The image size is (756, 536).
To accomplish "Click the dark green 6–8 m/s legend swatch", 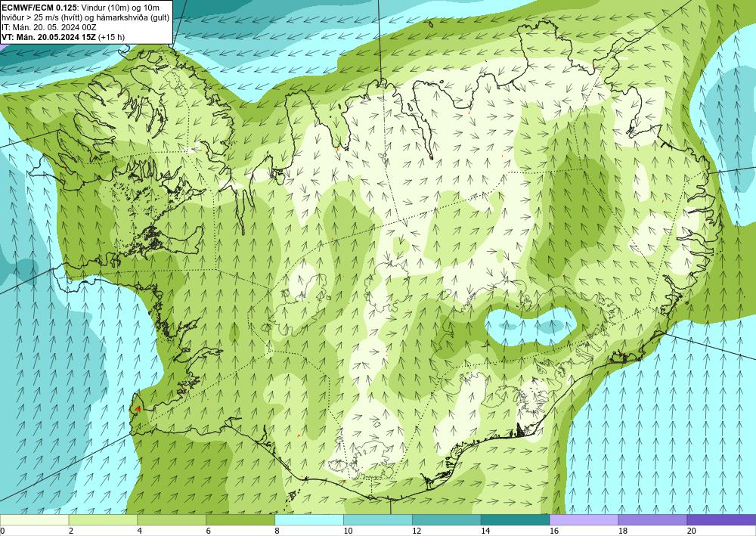I will [240, 519].
